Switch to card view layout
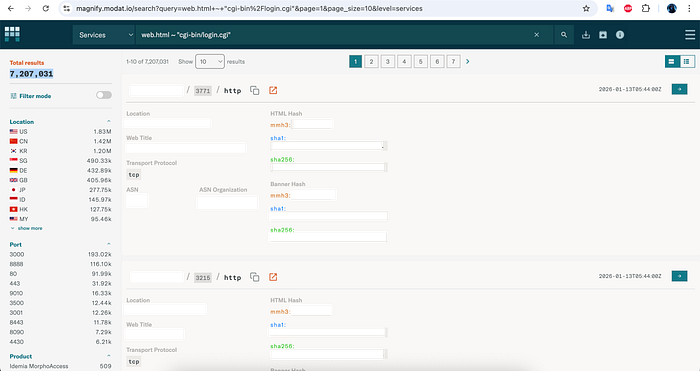700x371 pixels. tap(671, 62)
